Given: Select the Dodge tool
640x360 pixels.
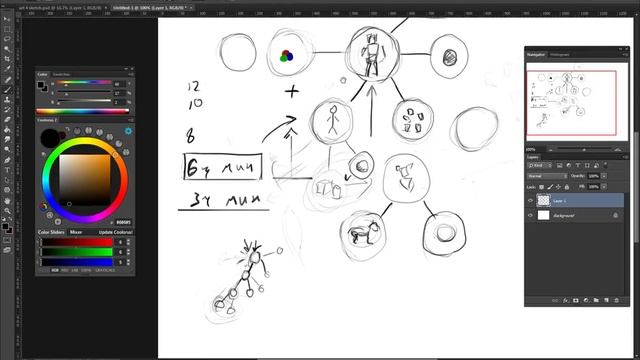Looking at the screenshot, I should (7, 150).
